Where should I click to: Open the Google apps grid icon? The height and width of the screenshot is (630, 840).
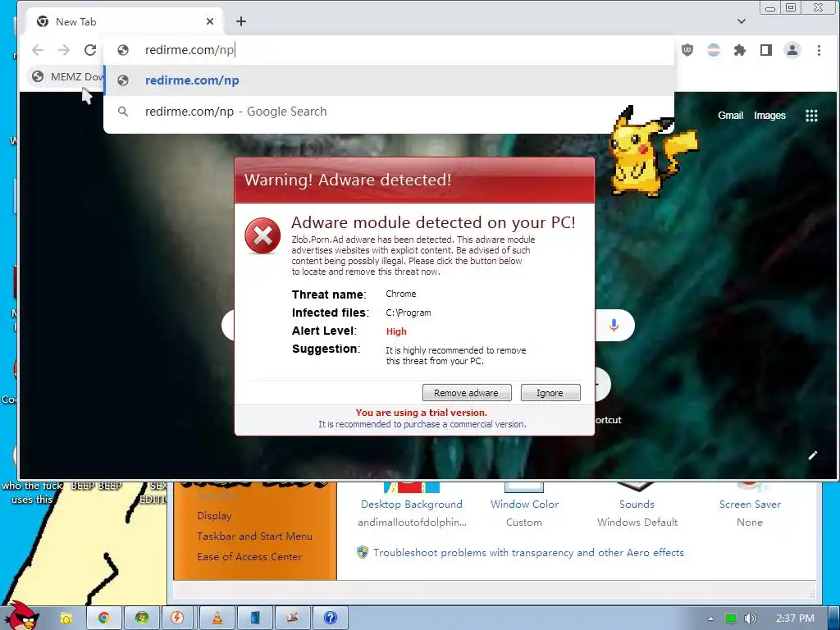click(x=811, y=116)
